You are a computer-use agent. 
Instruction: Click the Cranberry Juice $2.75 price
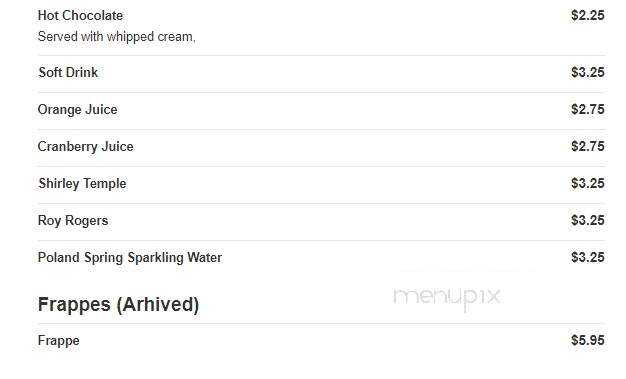pyautogui.click(x=588, y=147)
